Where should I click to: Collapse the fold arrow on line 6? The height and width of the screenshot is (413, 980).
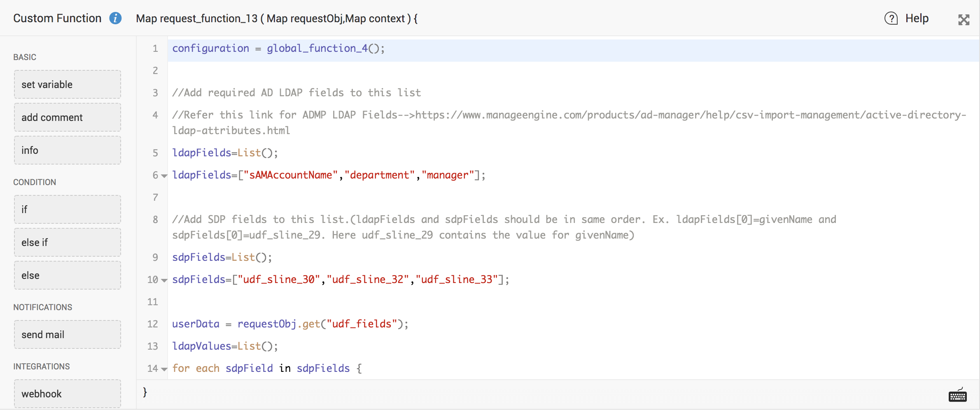click(164, 176)
